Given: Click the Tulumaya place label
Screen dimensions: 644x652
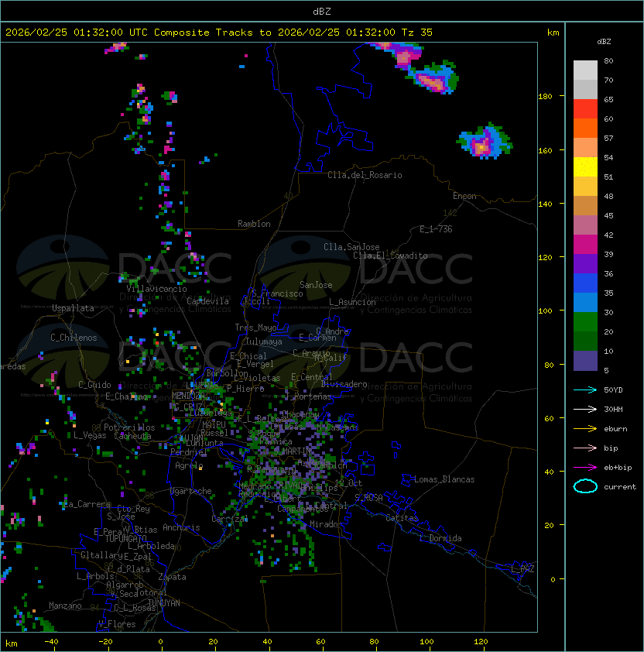Looking at the screenshot, I should pyautogui.click(x=264, y=341).
